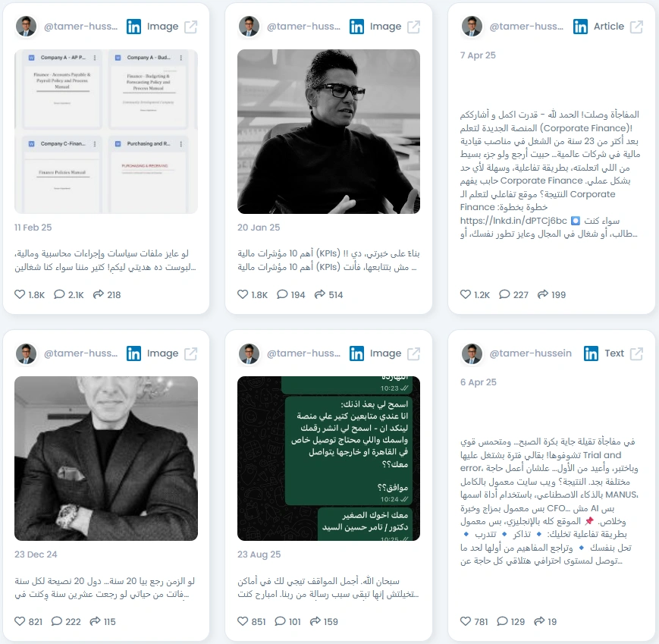
Task: Click comment icon showing 222 comments
Action: point(57,621)
